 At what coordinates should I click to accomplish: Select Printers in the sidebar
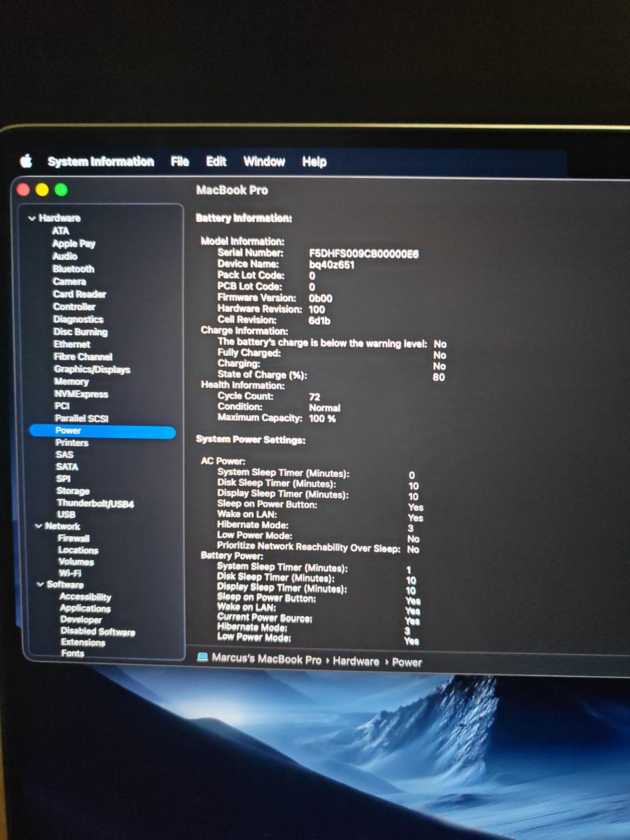click(72, 442)
